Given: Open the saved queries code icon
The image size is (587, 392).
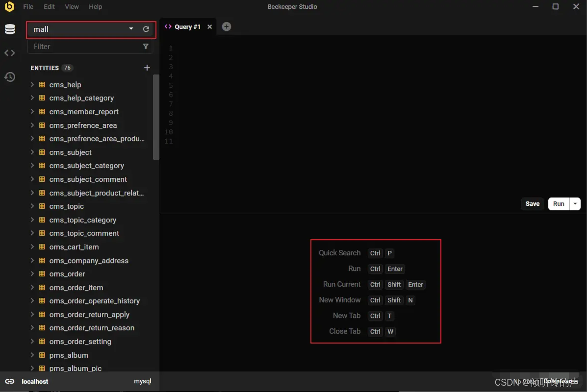Looking at the screenshot, I should (10, 53).
